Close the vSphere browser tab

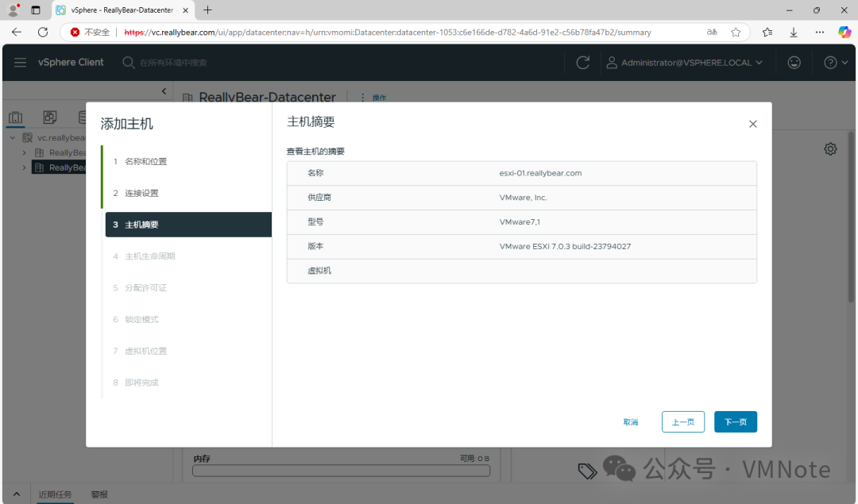click(x=185, y=10)
